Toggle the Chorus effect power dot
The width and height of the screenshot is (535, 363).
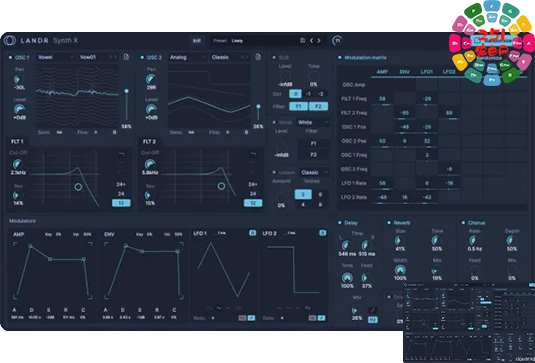point(463,223)
